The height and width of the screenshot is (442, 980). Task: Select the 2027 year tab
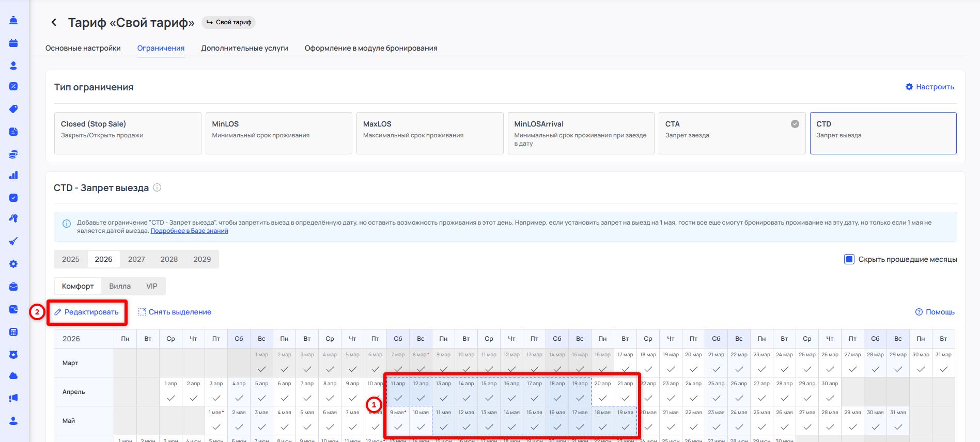click(x=136, y=259)
